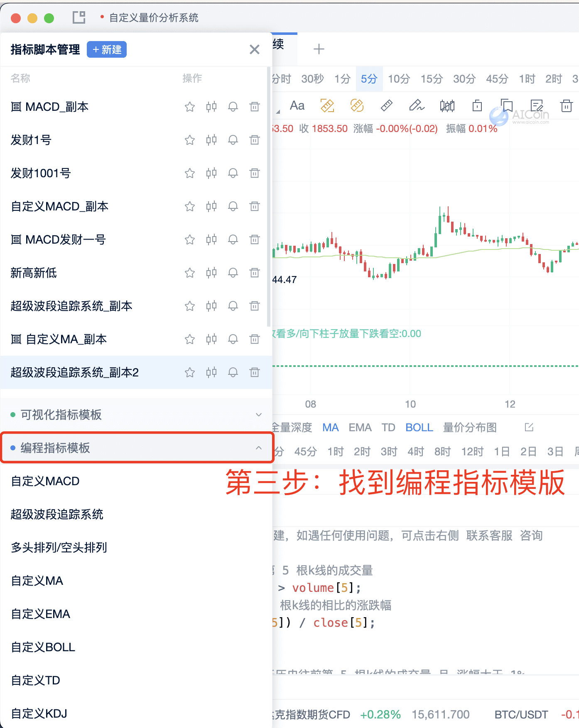
Task: Click bell icon for 自定义MA_副本
Action: click(233, 339)
